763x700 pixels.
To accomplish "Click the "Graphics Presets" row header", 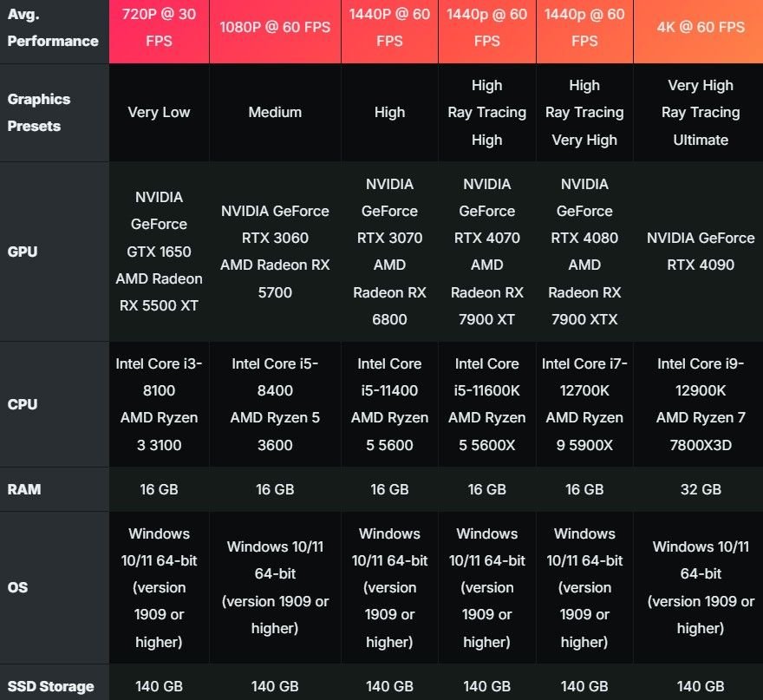I will tap(54, 113).
